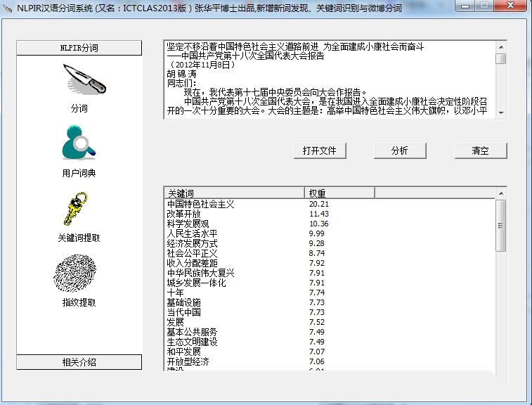Click the keyword list scrollbar thumb
This screenshot has height=405, width=532.
(x=501, y=226)
